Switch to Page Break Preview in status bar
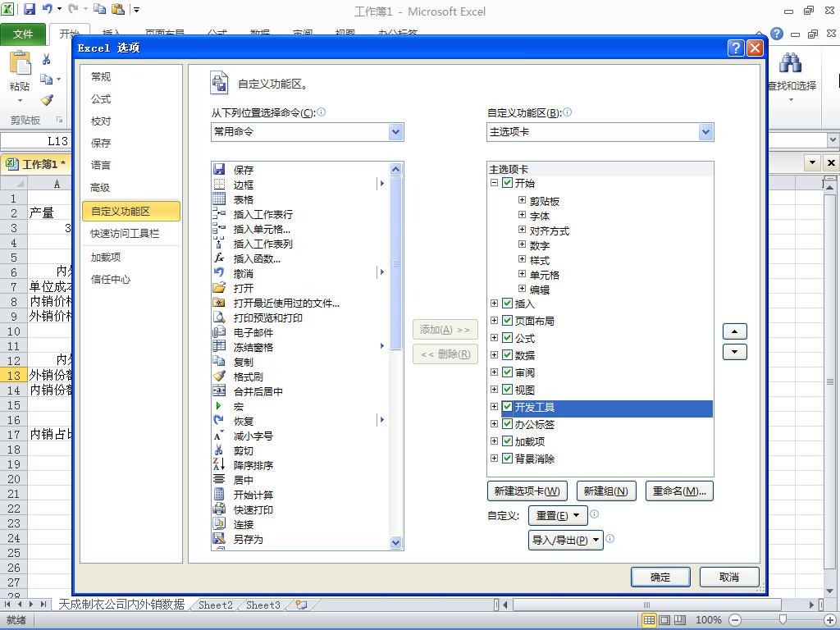840x630 pixels. pyautogui.click(x=680, y=620)
